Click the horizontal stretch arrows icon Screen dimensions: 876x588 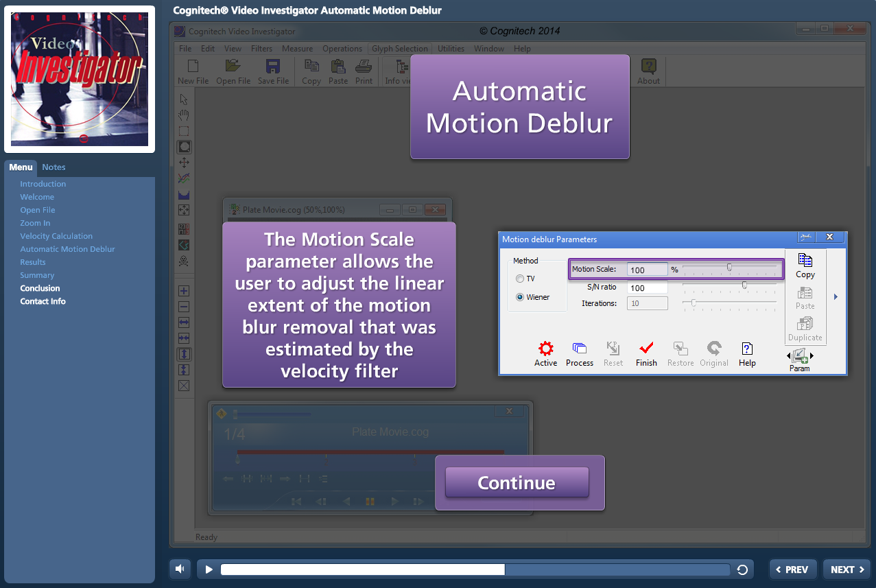click(184, 322)
